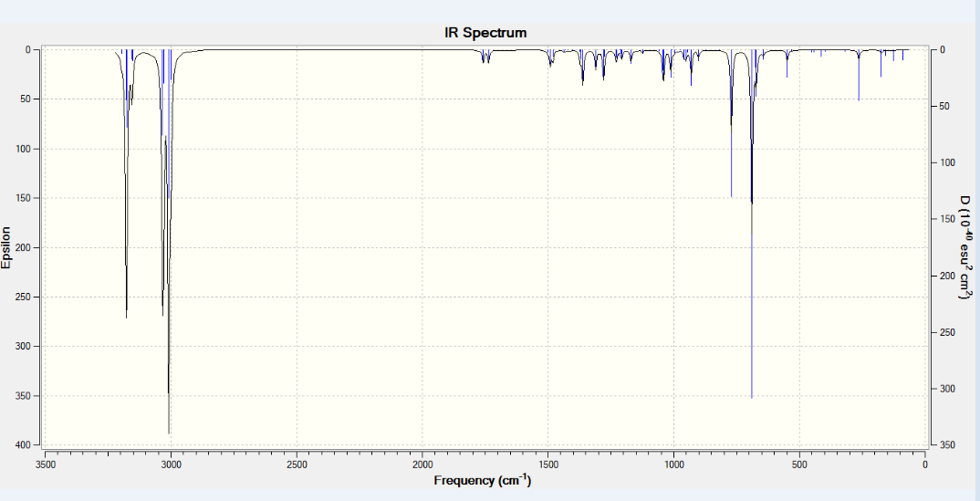Pick the 250 tick on the D axis
Image resolution: width=980 pixels, height=501 pixels.
[946, 332]
